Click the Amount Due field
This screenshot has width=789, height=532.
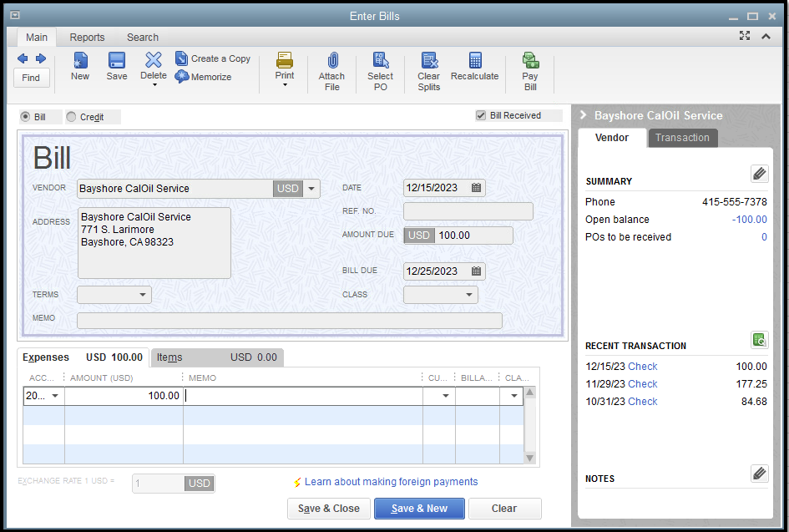pyautogui.click(x=458, y=236)
